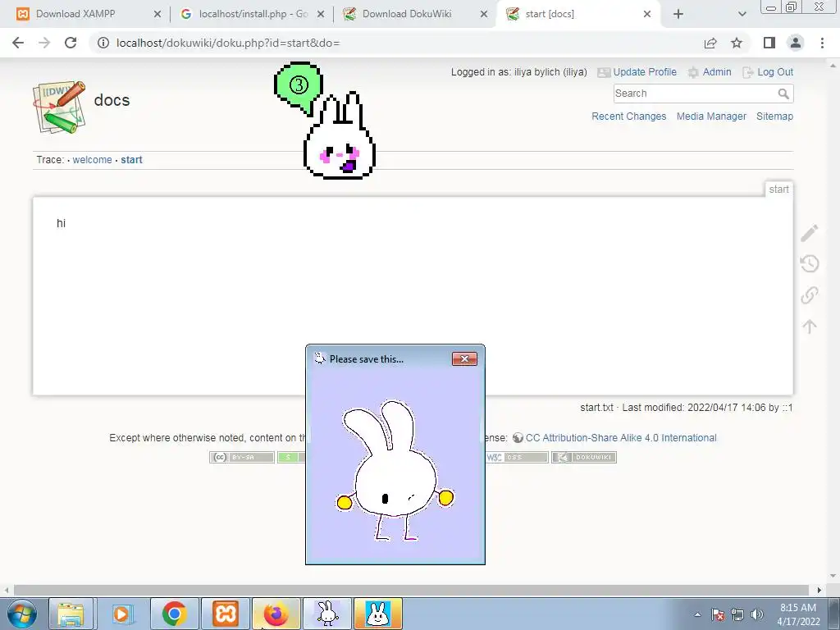Click the address bar URL
Viewport: 840px width, 630px height.
tap(228, 43)
